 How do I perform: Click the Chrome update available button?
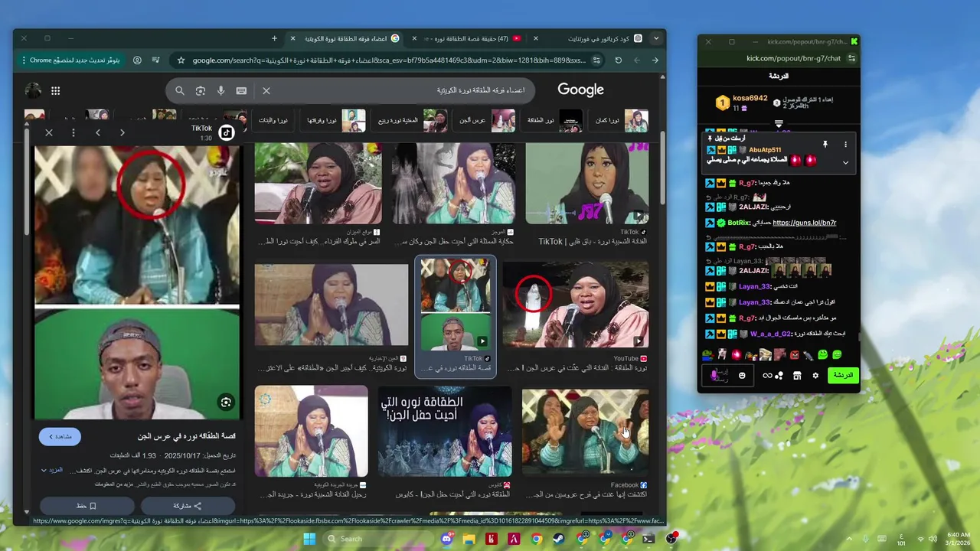(x=70, y=60)
